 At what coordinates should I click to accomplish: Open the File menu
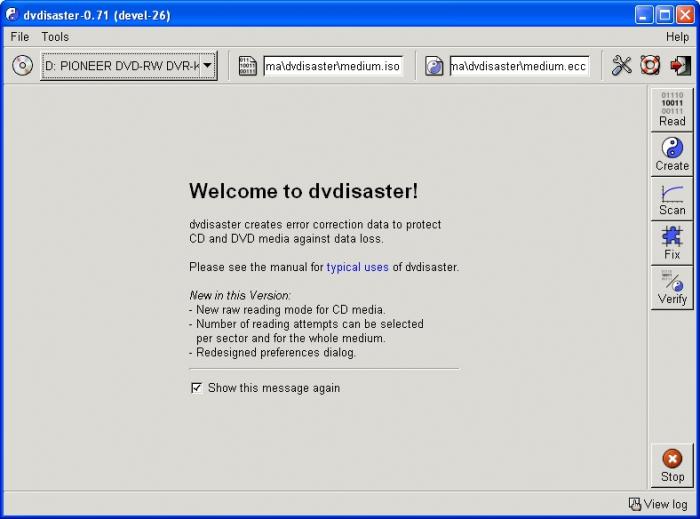(20, 37)
